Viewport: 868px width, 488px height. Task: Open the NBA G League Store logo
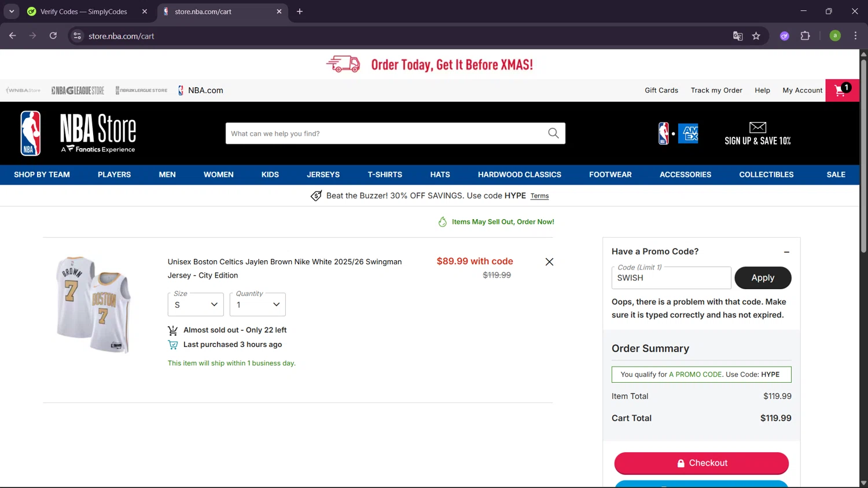pyautogui.click(x=78, y=90)
